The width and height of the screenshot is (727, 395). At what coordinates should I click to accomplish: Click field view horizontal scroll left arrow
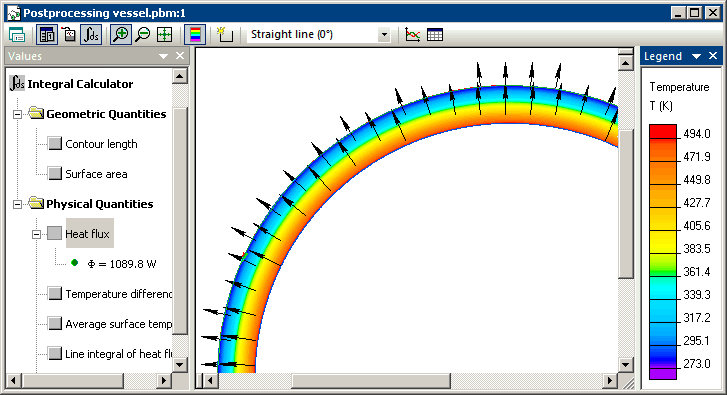pyautogui.click(x=211, y=381)
